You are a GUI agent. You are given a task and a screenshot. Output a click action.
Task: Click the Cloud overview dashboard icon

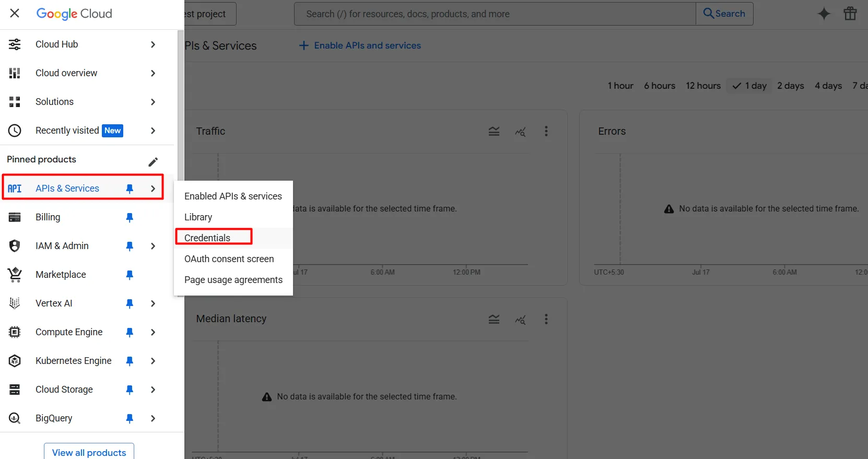15,73
